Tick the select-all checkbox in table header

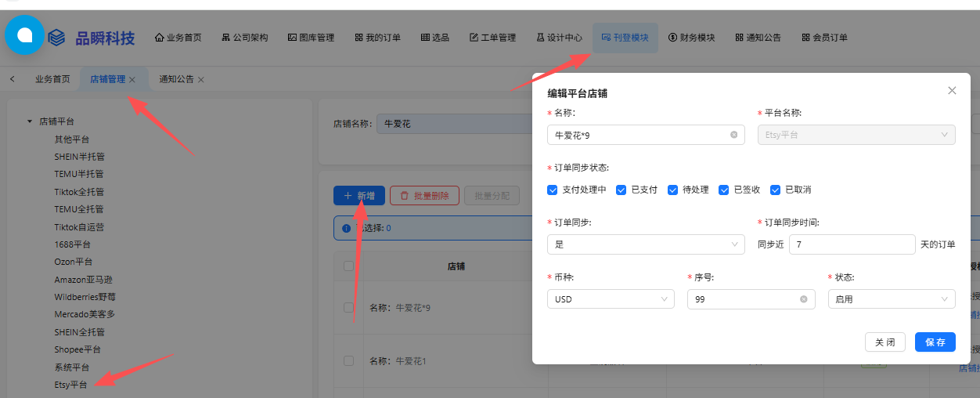(x=349, y=266)
